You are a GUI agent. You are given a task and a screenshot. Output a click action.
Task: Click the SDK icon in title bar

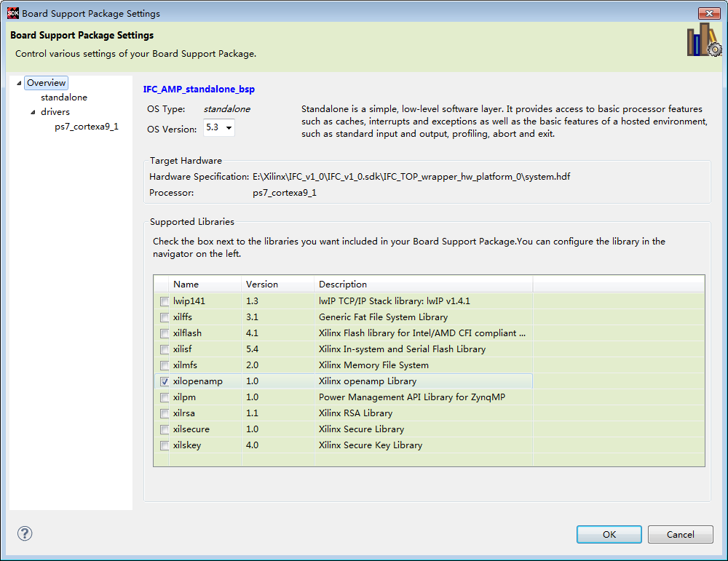[13, 13]
